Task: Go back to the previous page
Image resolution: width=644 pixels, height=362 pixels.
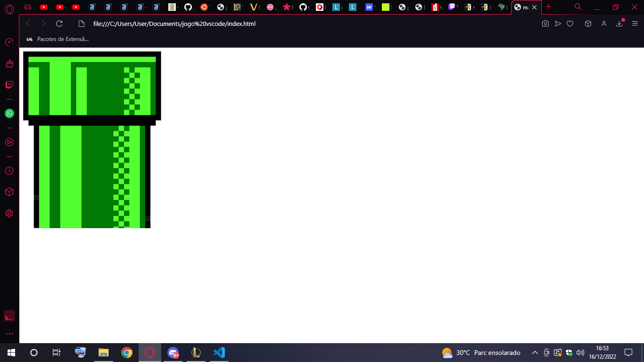Action: (x=28, y=24)
